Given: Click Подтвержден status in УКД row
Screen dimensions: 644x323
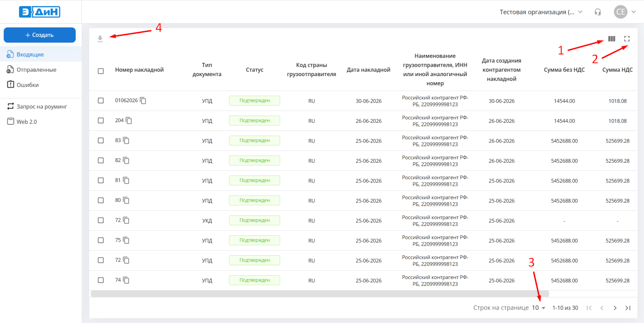Looking at the screenshot, I should (254, 220).
